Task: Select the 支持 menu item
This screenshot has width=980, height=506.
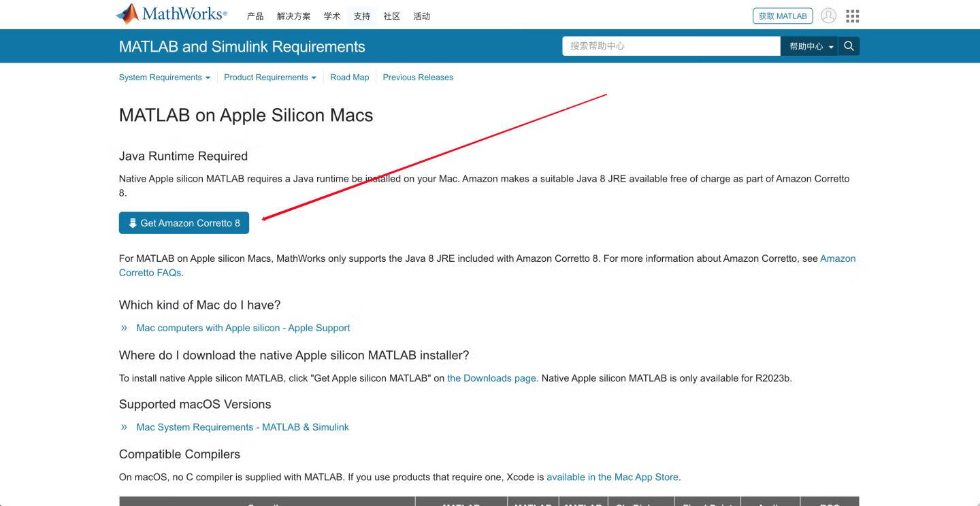Action: (x=362, y=16)
